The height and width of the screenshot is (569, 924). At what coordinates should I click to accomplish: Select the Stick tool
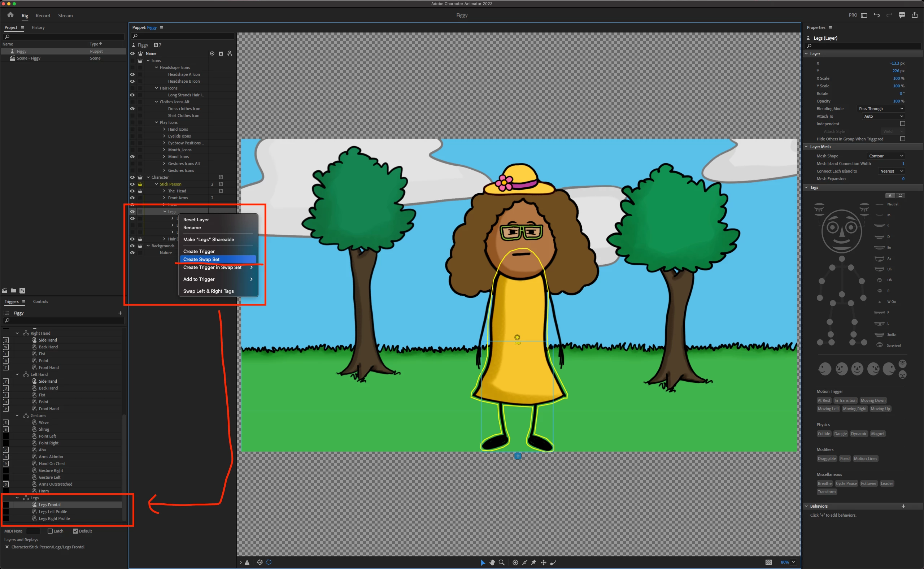coord(524,562)
